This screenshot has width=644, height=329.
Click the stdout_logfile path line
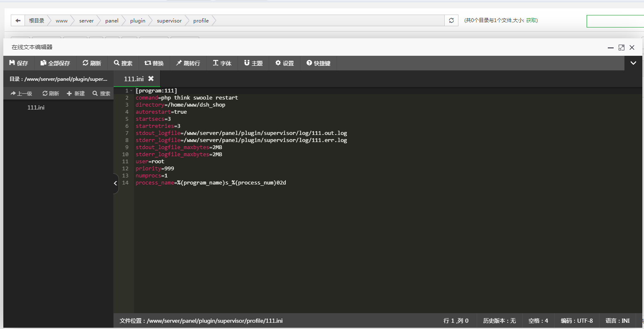(x=241, y=133)
